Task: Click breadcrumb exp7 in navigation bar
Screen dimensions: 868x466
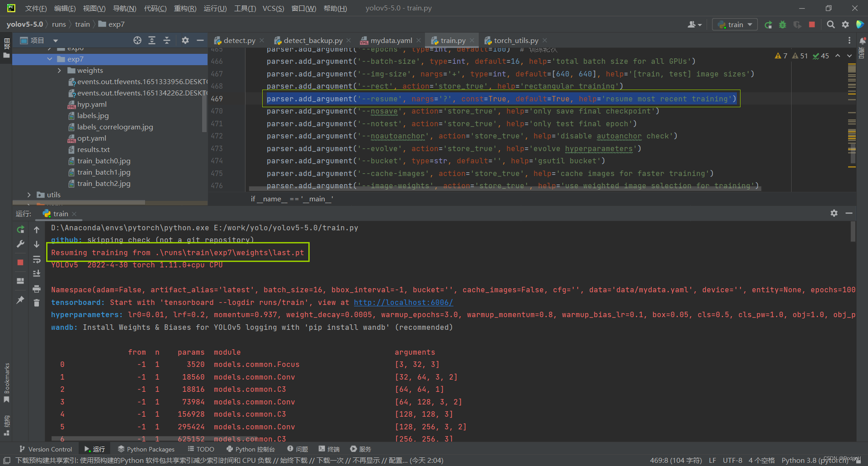Action: point(112,24)
